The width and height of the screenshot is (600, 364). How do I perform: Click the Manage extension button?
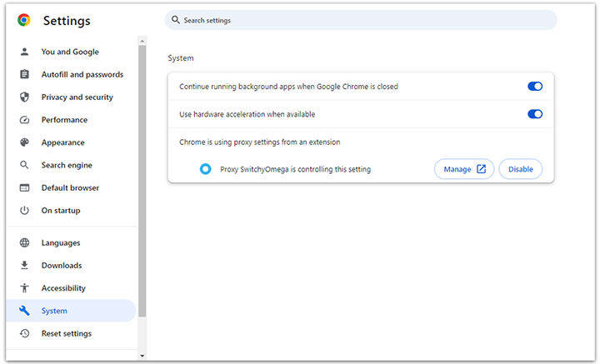[464, 169]
